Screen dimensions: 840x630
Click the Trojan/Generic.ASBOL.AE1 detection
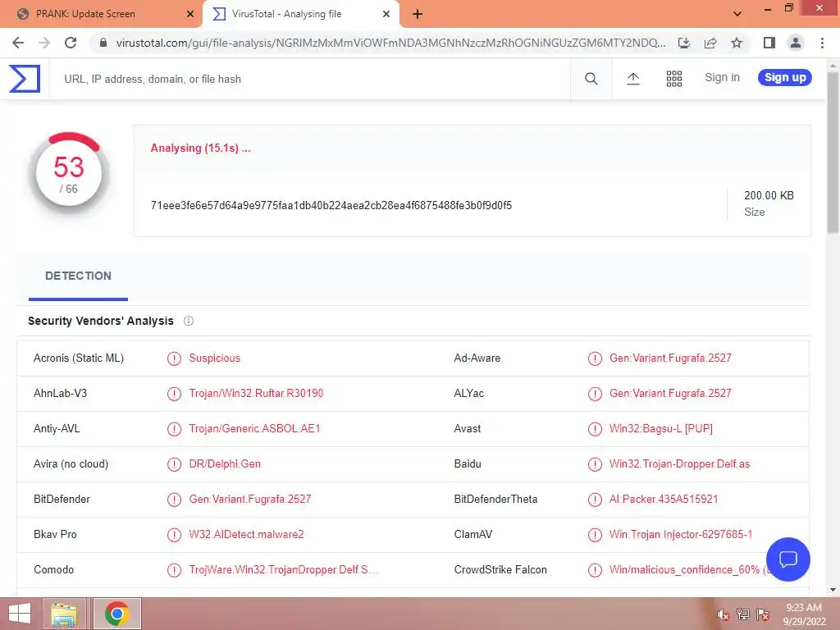254,429
